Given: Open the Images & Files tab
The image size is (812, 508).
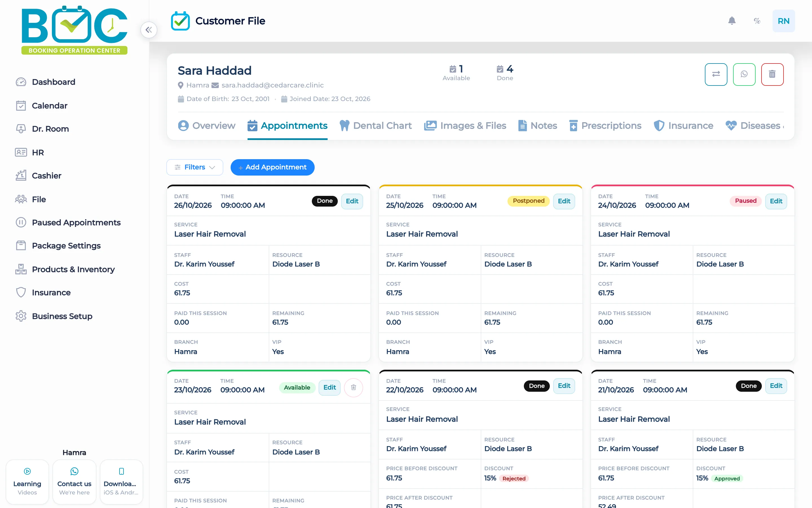Looking at the screenshot, I should pyautogui.click(x=465, y=126).
